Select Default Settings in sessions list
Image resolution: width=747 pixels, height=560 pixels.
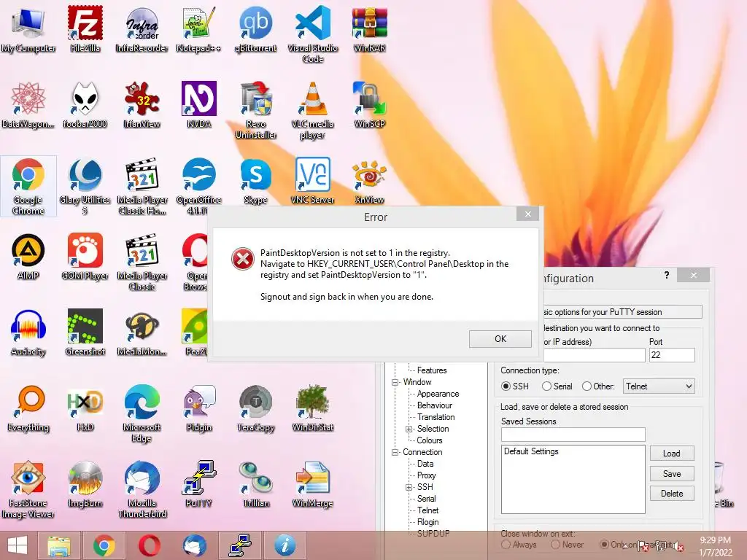click(x=531, y=451)
